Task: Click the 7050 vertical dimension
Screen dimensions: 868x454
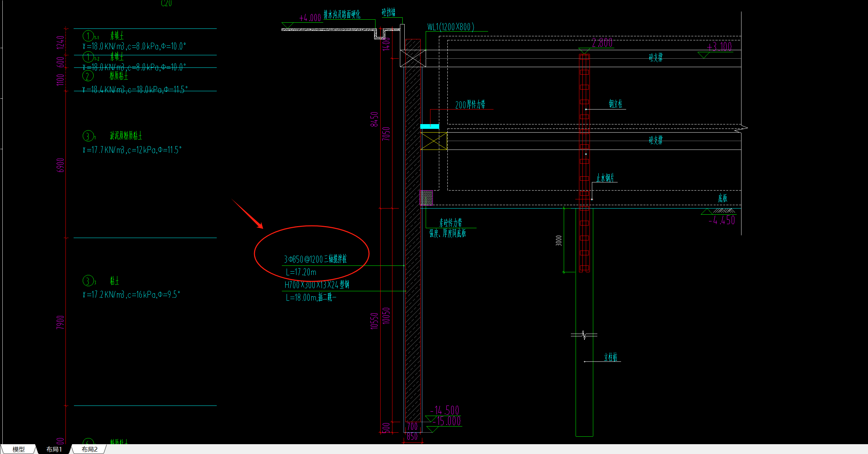Action: (x=386, y=134)
